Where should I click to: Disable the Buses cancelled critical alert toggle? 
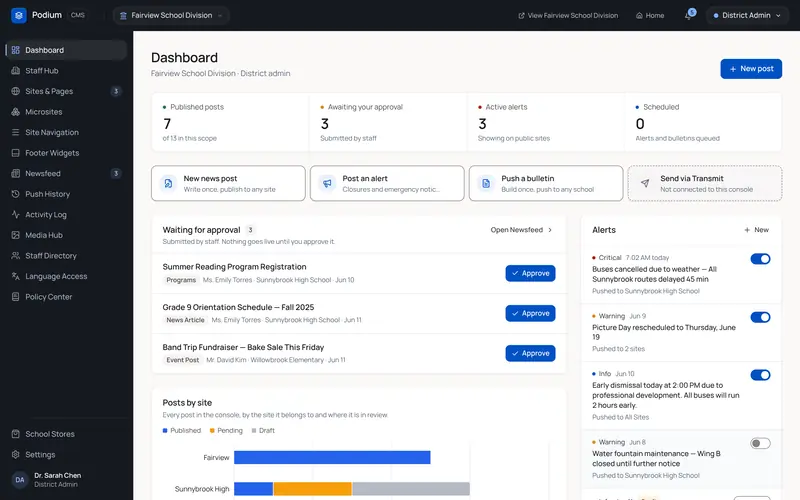point(760,259)
